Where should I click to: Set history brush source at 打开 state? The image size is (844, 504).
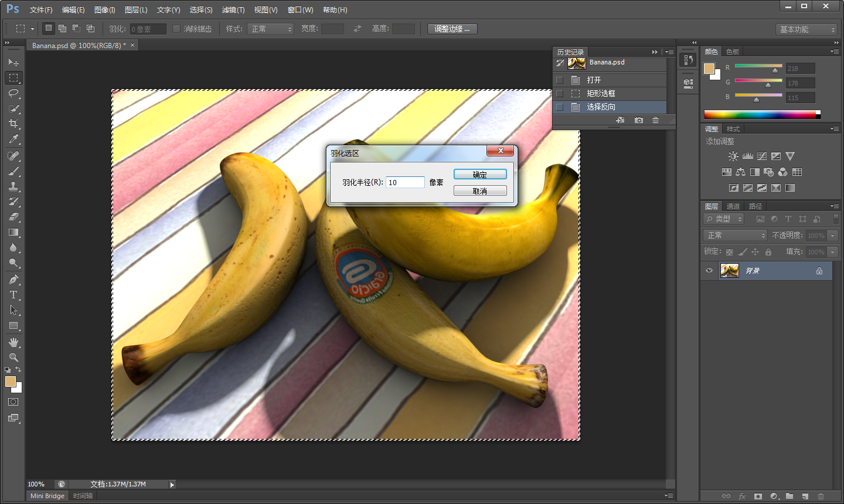coord(560,80)
